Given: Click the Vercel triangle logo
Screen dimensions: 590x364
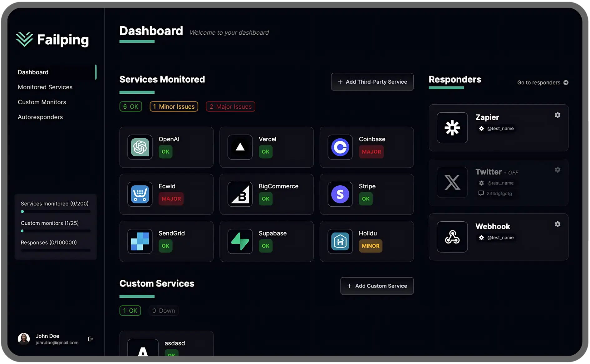Looking at the screenshot, I should pyautogui.click(x=240, y=147).
